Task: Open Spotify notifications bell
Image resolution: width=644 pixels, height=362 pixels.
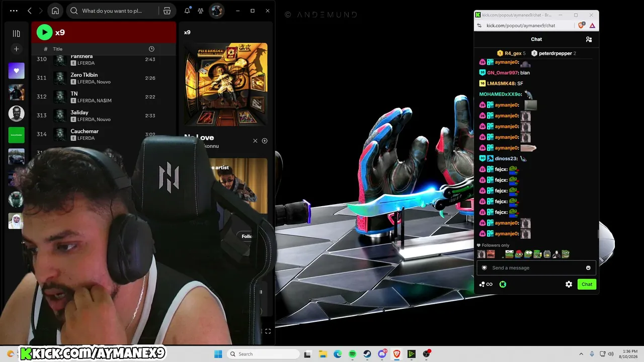Action: (187, 11)
